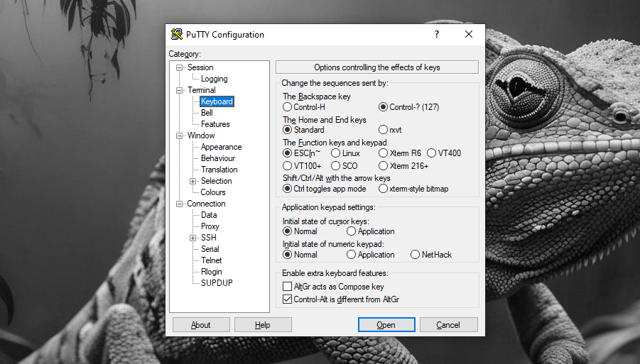
Task: Click the Cancel button
Action: pos(448,325)
